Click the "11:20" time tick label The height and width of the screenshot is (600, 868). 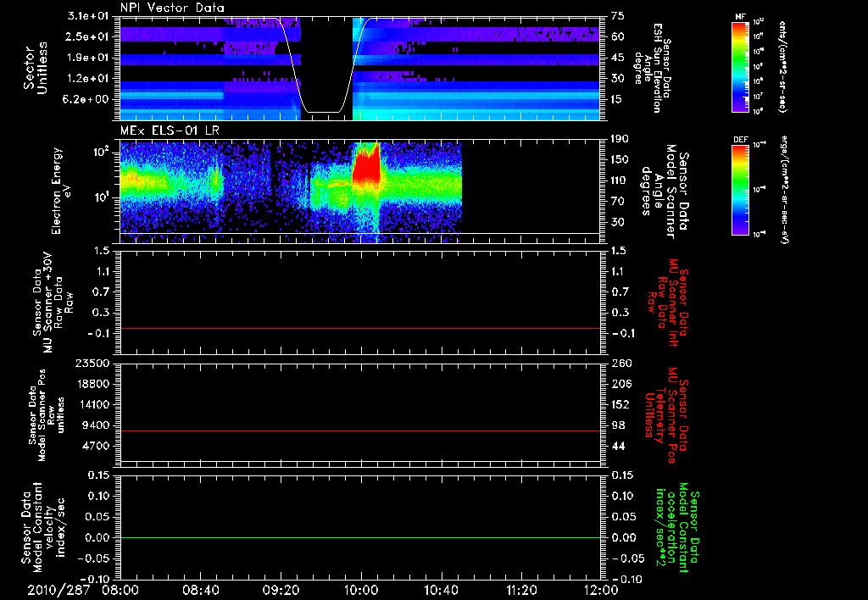pyautogui.click(x=521, y=590)
